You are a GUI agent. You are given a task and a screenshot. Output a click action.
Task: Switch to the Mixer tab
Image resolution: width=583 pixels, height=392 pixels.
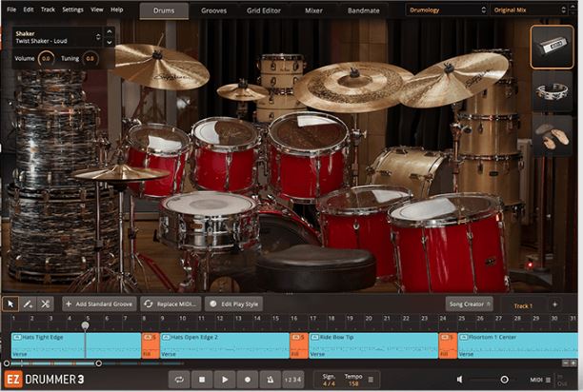(313, 10)
